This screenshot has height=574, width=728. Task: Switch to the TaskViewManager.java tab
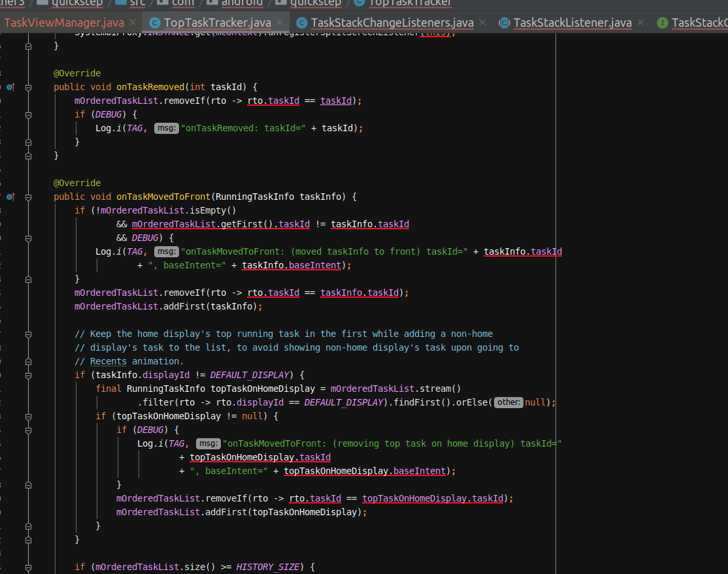click(64, 23)
